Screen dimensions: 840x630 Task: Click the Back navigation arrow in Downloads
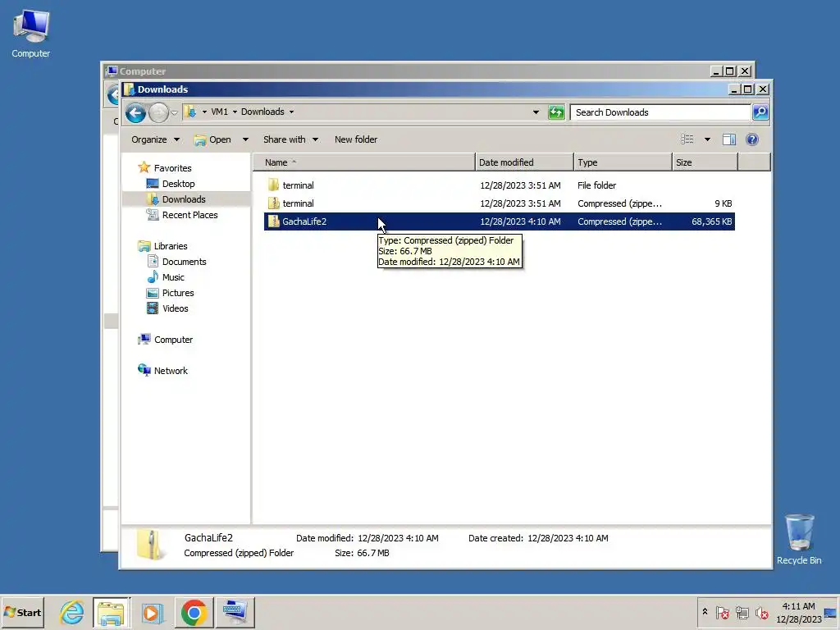[x=135, y=112]
